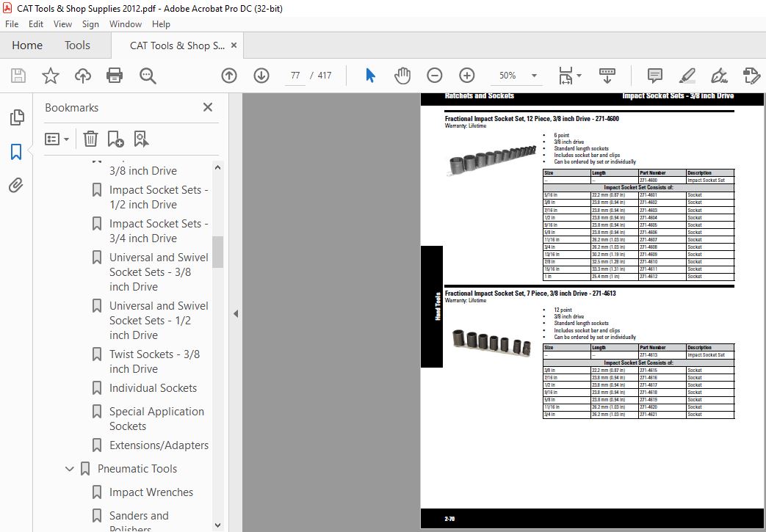Add a sticky note comment
766x532 pixels.
tap(654, 76)
